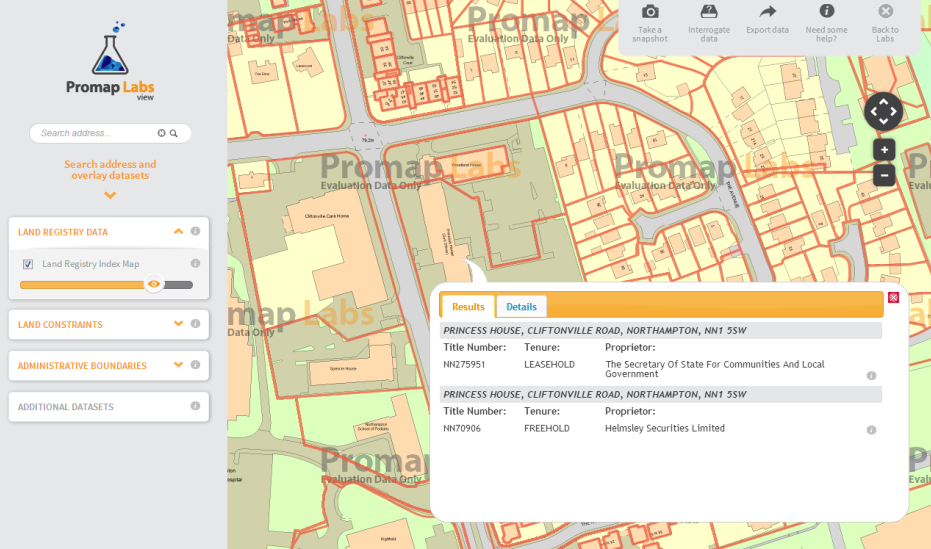Zoom in with the plus button
Screen dimensions: 931x549
(883, 150)
